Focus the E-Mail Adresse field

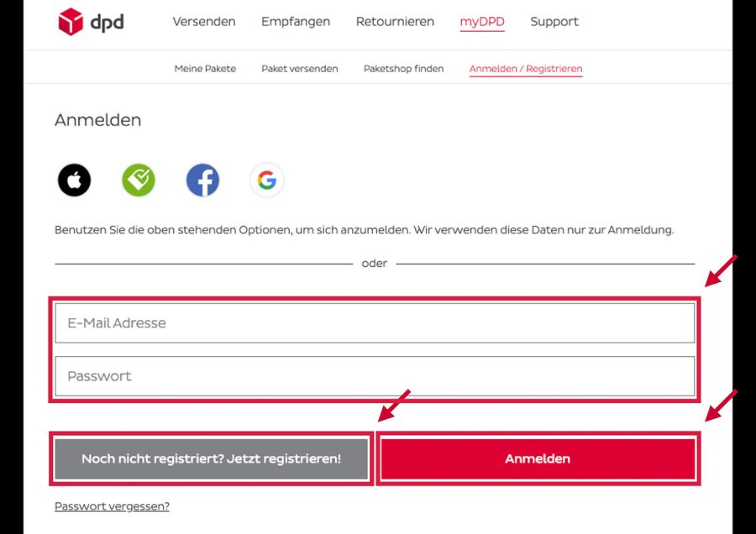coord(375,323)
